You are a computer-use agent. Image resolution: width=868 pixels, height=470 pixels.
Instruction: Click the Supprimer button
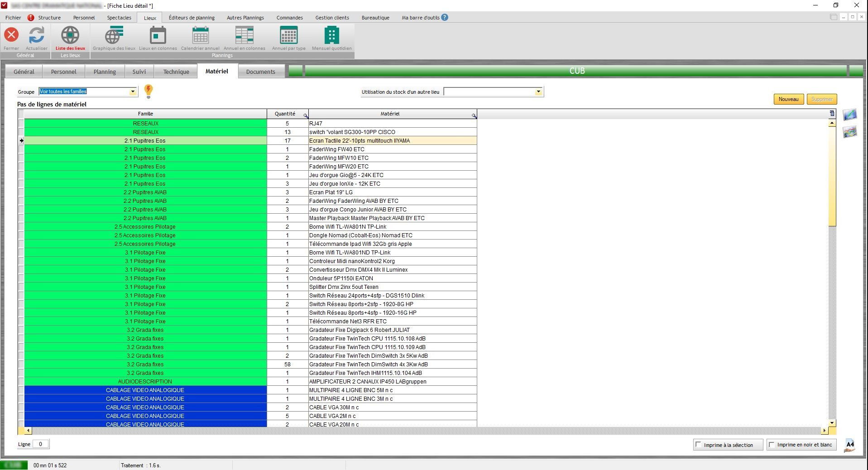pyautogui.click(x=822, y=99)
